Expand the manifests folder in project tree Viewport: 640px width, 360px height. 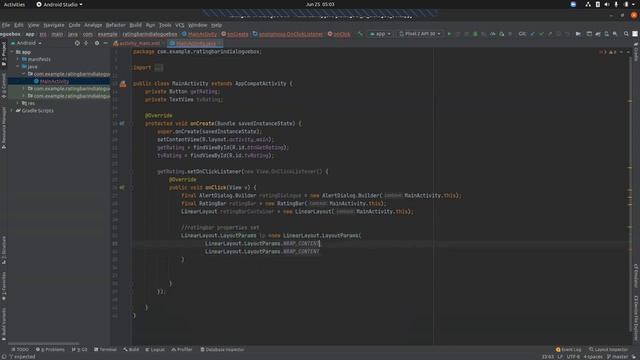[x=18, y=59]
